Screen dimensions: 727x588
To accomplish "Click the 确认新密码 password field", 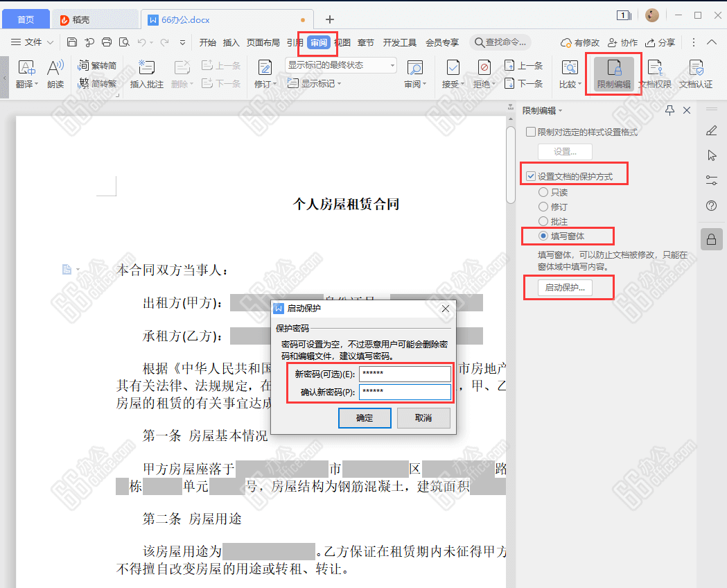I will click(x=405, y=392).
